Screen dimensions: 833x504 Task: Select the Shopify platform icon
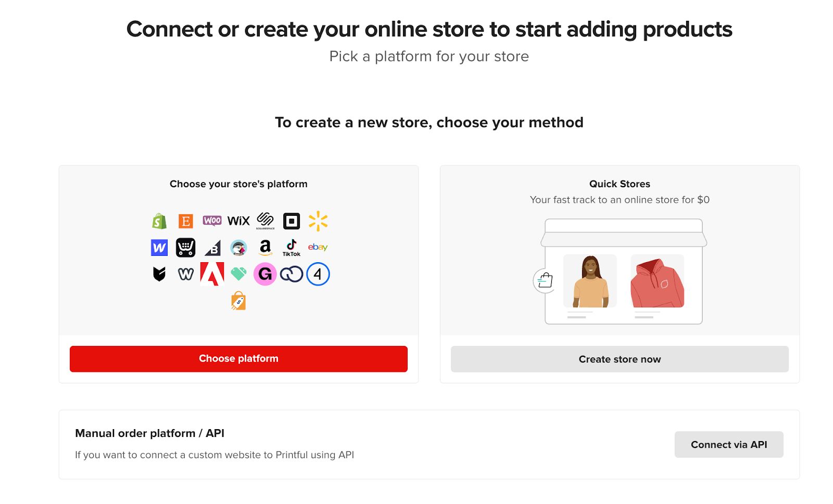click(x=159, y=221)
